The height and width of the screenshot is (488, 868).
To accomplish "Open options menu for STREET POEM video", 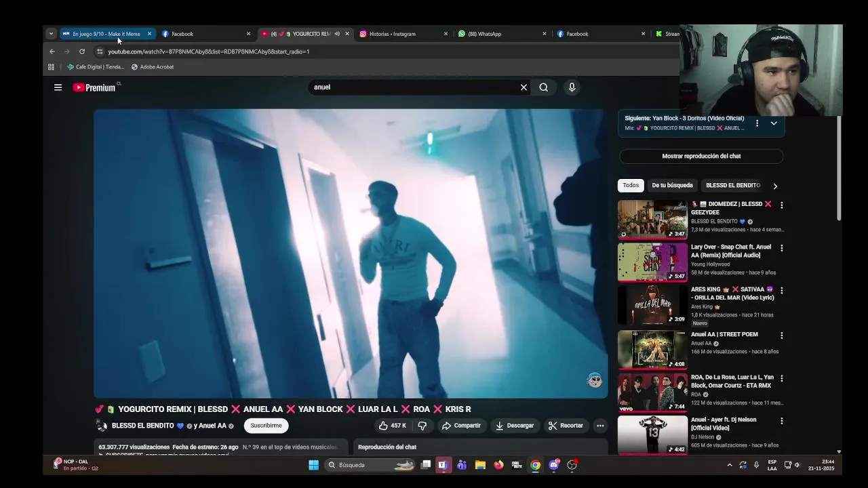I will 781,335.
